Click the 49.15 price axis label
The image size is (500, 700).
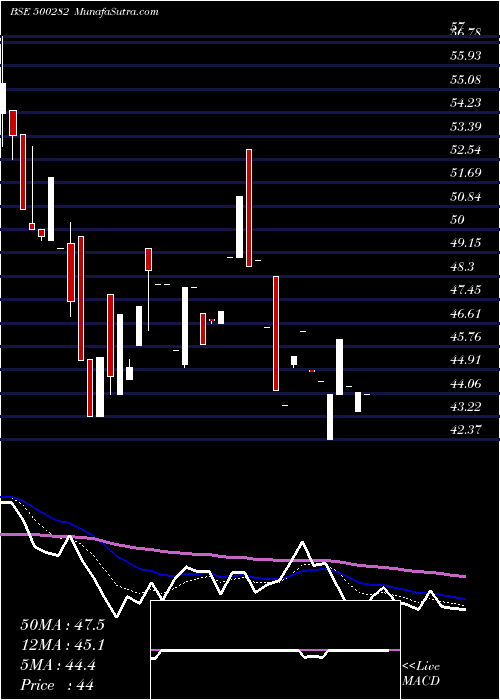click(x=466, y=243)
